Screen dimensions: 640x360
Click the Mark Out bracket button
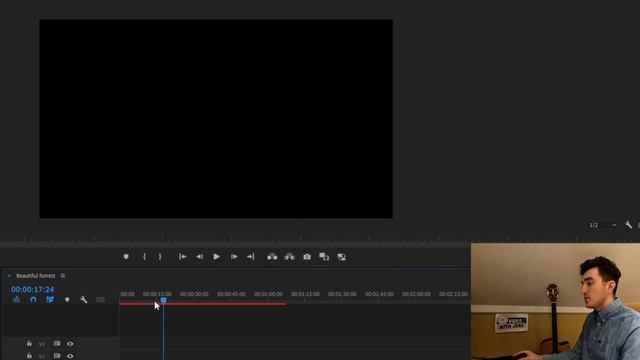pos(160,257)
